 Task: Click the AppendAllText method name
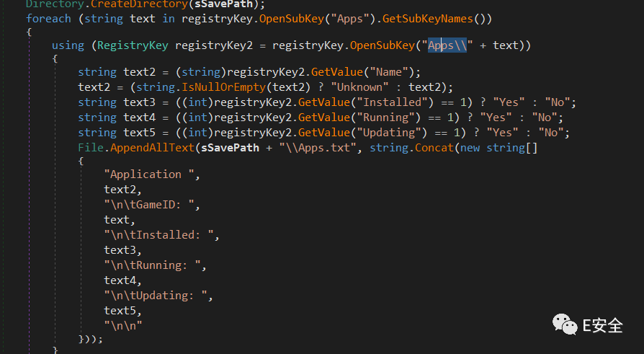click(x=153, y=148)
